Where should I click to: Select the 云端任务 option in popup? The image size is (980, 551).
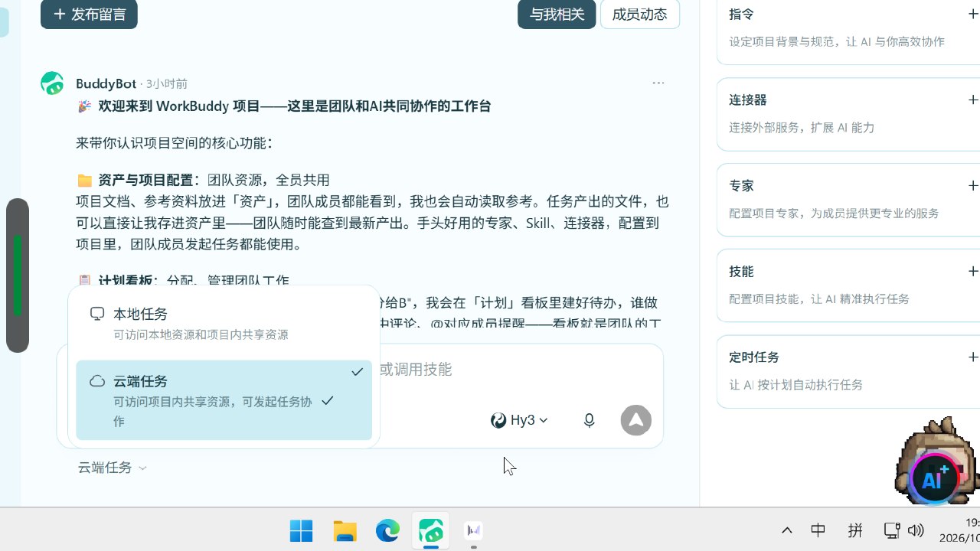point(224,400)
